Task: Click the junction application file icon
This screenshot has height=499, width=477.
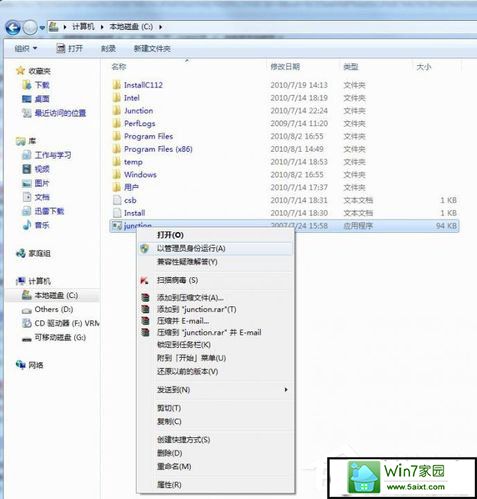Action: tap(117, 226)
